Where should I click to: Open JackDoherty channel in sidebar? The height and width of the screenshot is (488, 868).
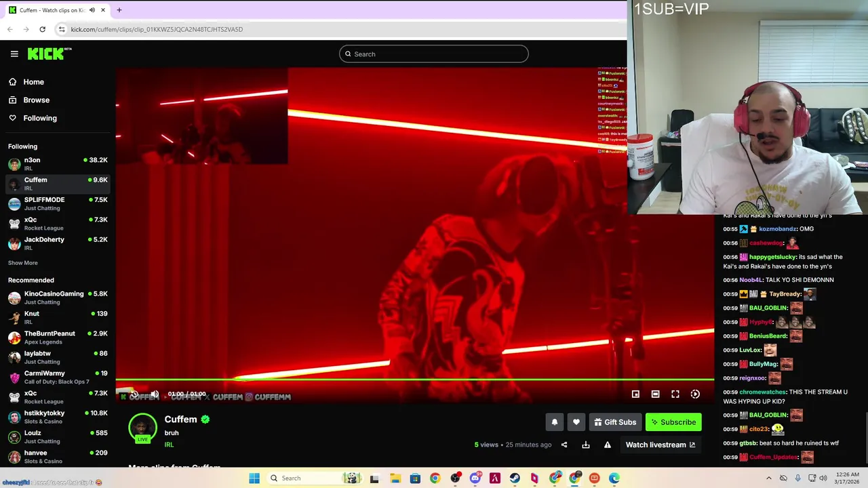(x=58, y=243)
